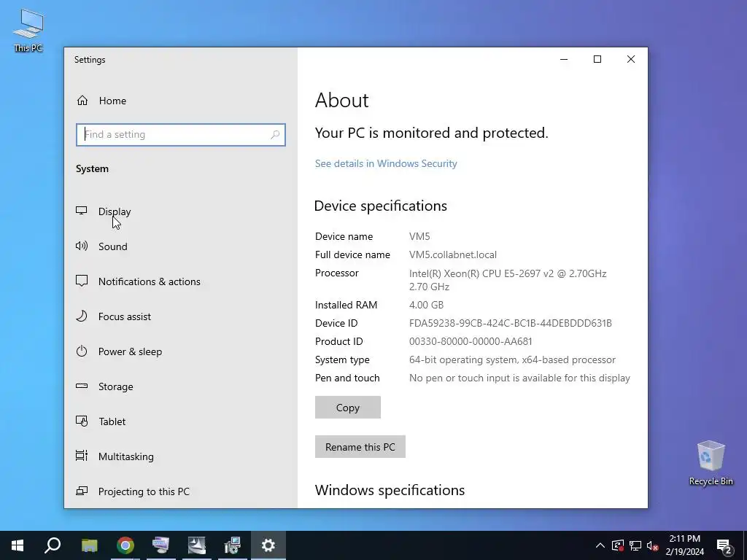Open Focus assist page
The width and height of the screenshot is (747, 560).
[x=124, y=316]
